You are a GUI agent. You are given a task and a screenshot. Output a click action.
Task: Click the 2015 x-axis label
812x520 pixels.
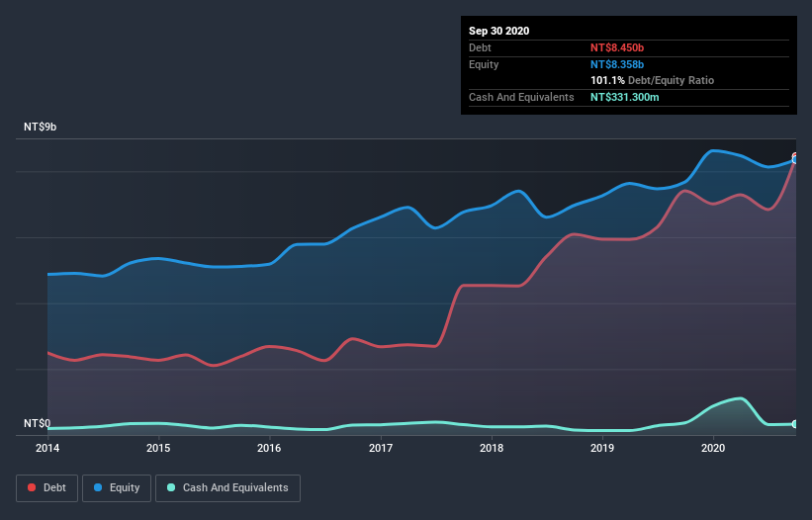[x=158, y=448]
